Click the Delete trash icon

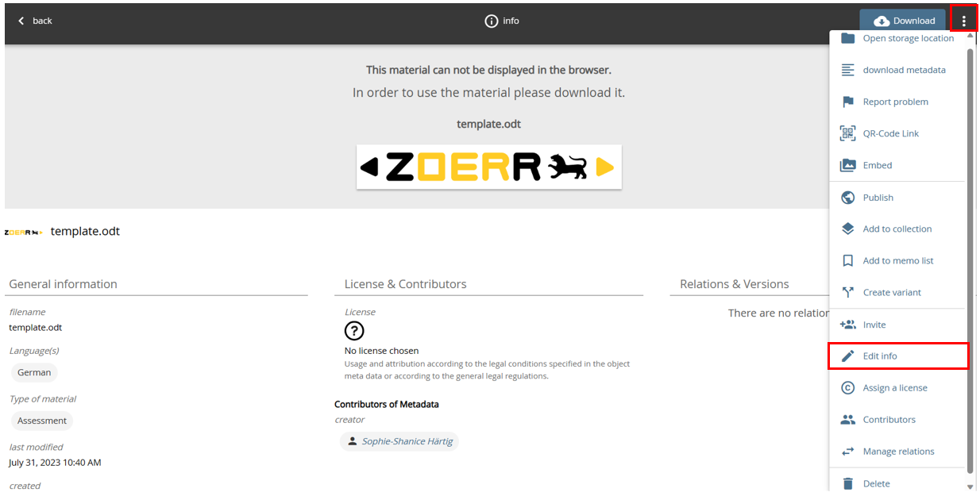coord(847,483)
